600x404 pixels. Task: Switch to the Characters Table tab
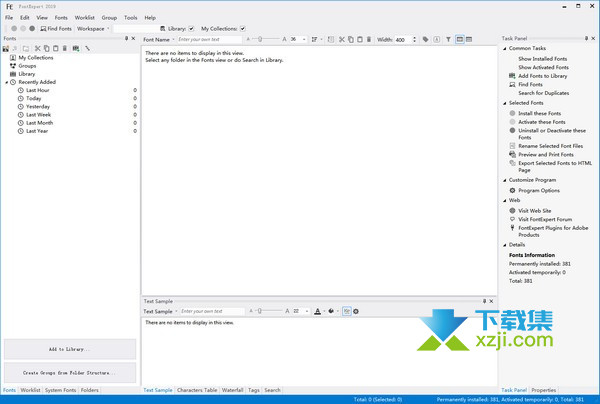(x=196, y=390)
